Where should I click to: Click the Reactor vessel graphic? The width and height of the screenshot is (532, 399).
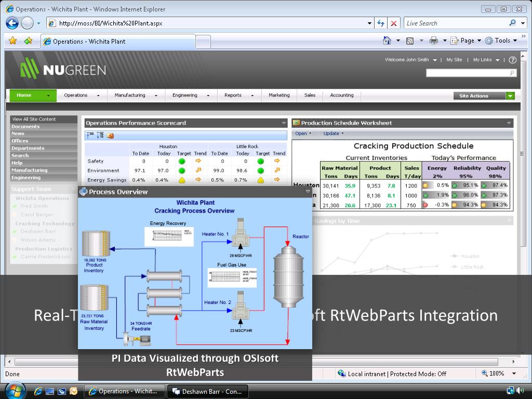pyautogui.click(x=288, y=276)
